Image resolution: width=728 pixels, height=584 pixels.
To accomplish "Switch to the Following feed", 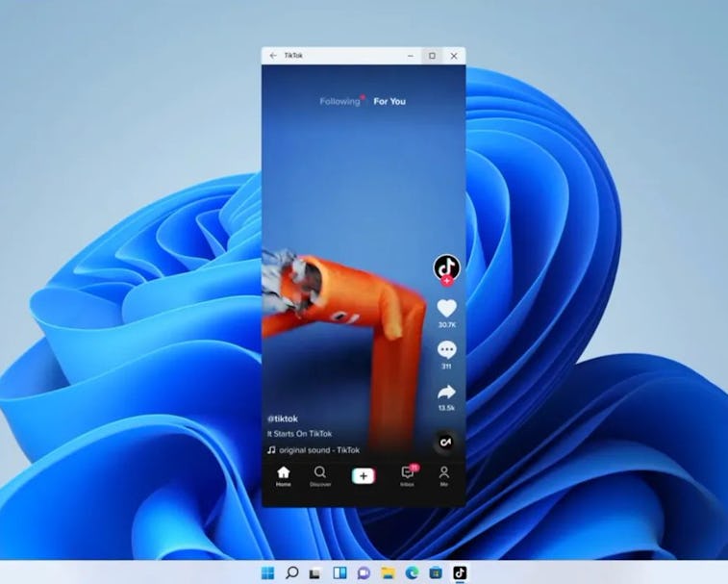I will coord(339,101).
